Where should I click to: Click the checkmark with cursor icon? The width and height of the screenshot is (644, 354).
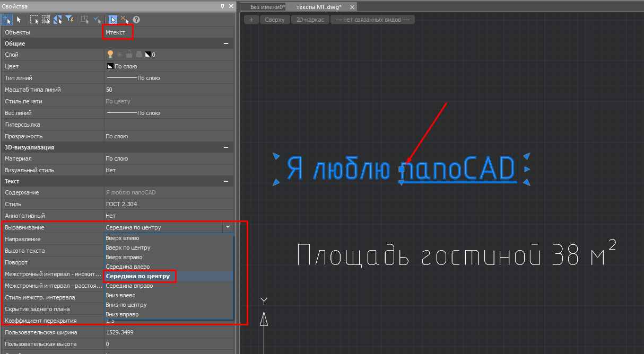point(98,20)
